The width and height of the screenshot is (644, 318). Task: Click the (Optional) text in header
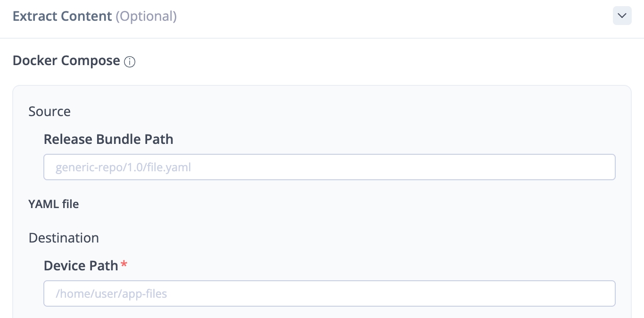146,16
